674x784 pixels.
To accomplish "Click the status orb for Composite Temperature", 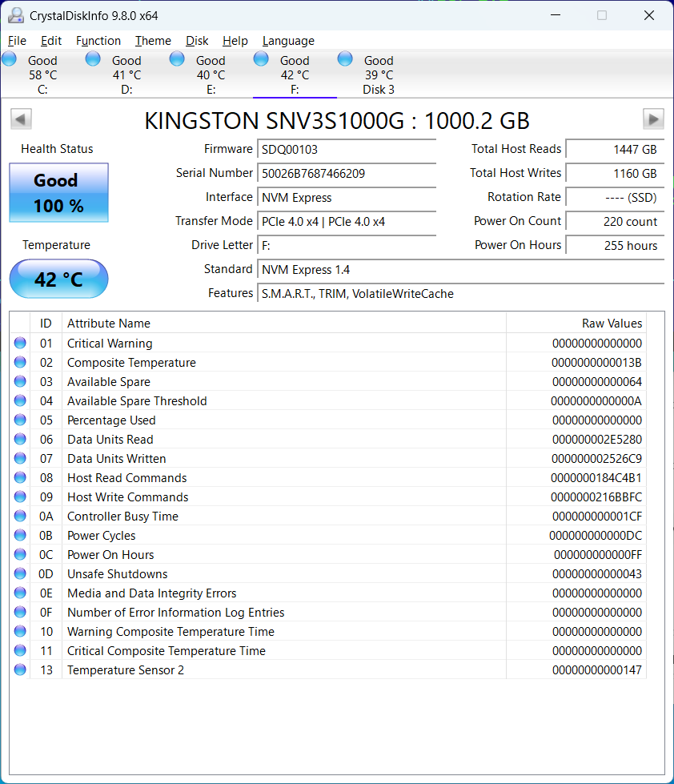I will (x=20, y=362).
